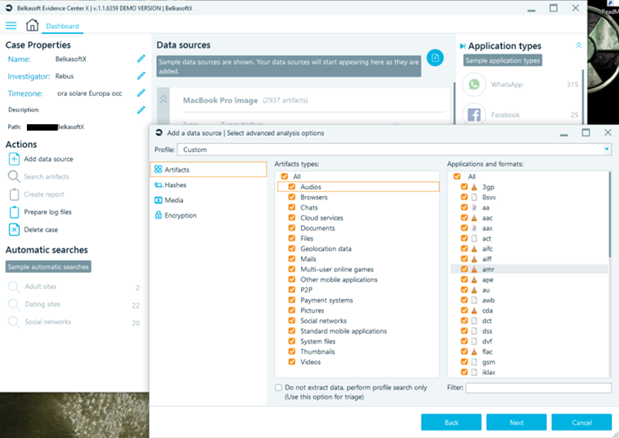Click the Back button
Screen dimensions: 619x438
pyautogui.click(x=451, y=422)
